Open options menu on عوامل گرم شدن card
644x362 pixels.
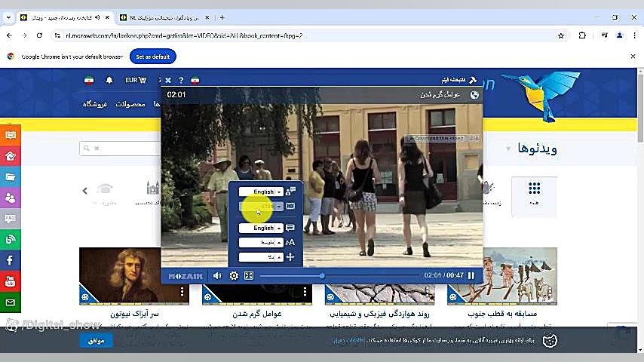305,292
